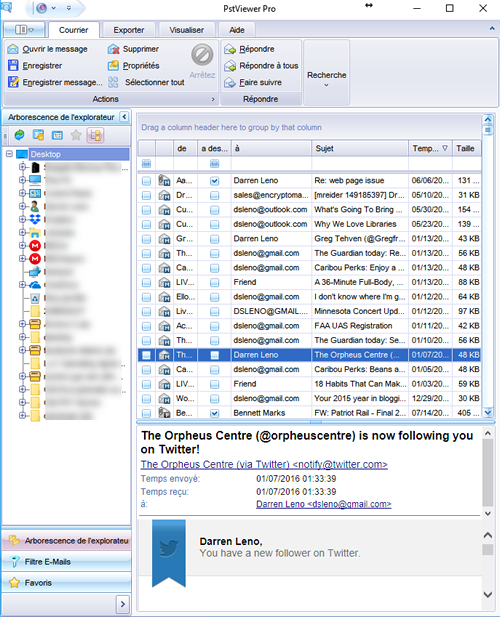Check the row checkbox for Why We Love Libraries
The image size is (500, 617).
(146, 225)
